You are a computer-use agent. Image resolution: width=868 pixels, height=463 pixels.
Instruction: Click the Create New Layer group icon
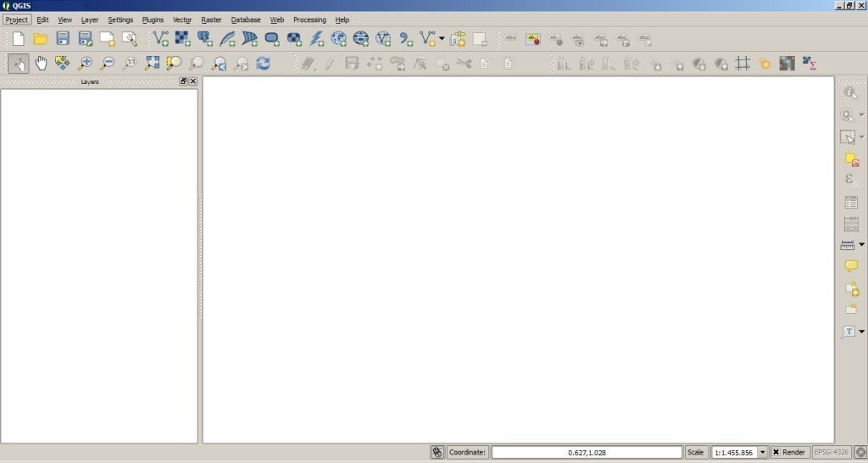(x=458, y=39)
